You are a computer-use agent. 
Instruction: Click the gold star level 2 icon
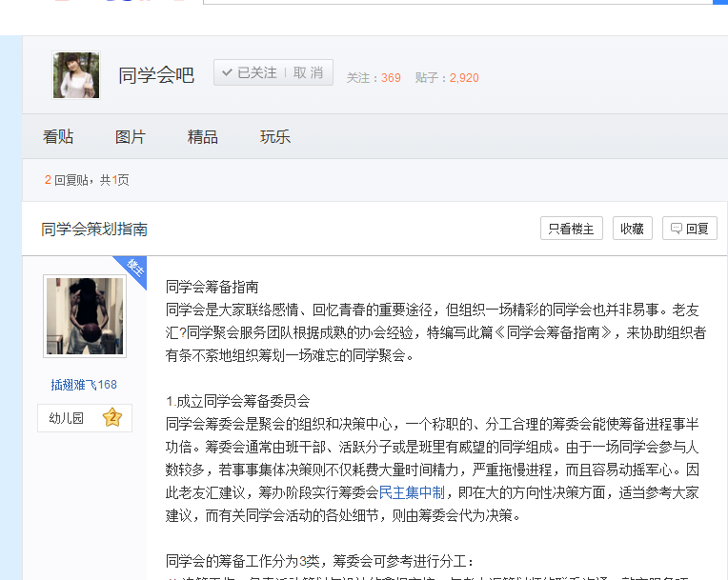[x=112, y=417]
